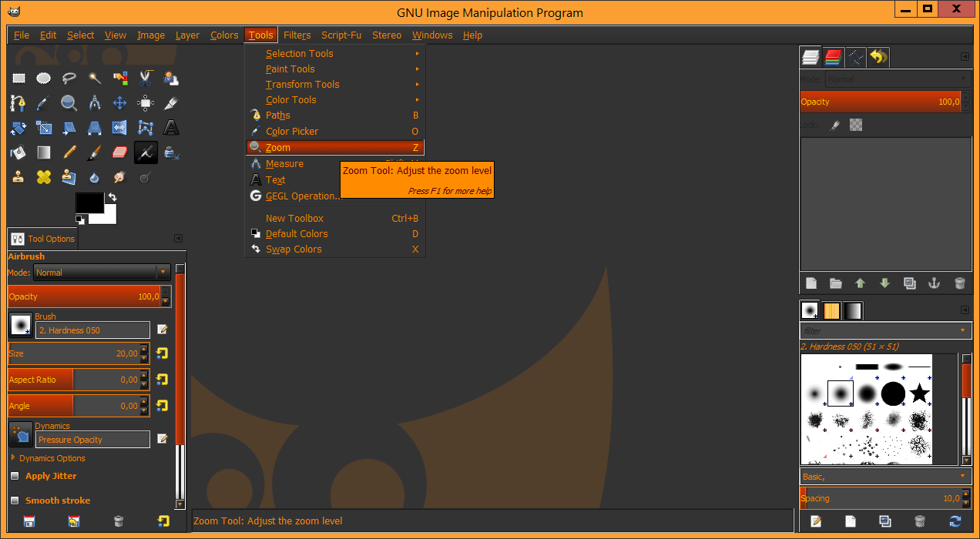Select the Pencil tool

pyautogui.click(x=69, y=152)
